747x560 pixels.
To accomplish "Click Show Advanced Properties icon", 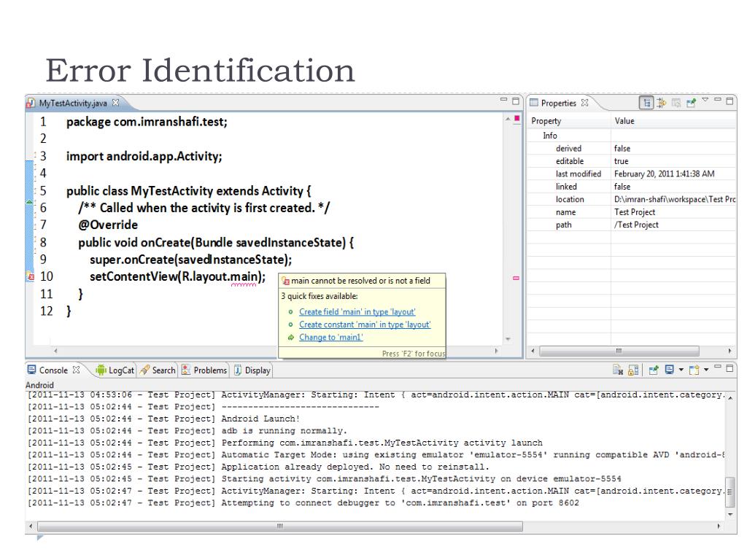I will click(661, 102).
